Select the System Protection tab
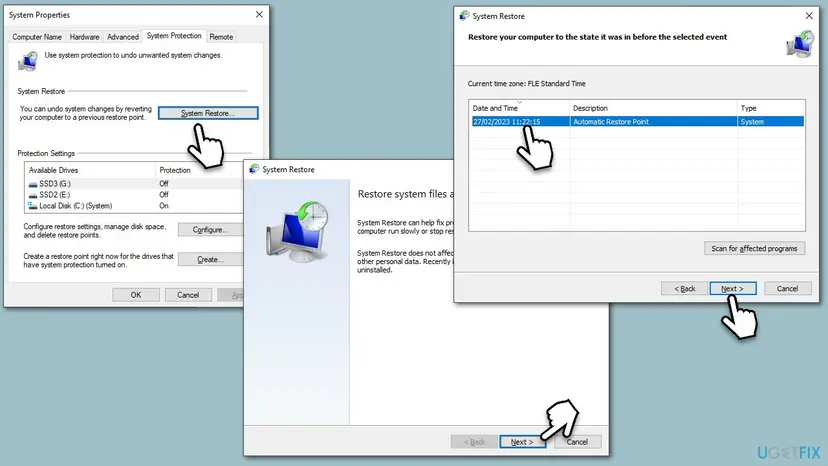Image resolution: width=828 pixels, height=466 pixels. [174, 36]
